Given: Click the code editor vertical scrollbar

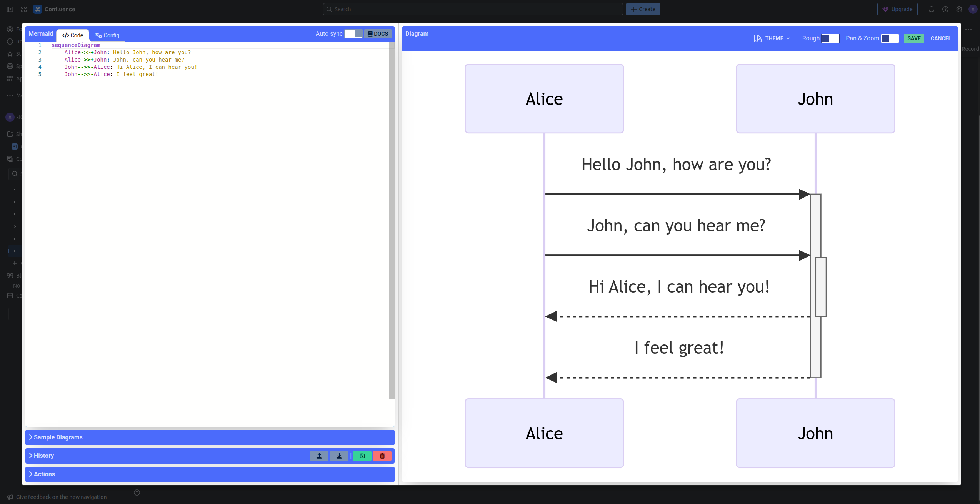Looking at the screenshot, I should (x=392, y=220).
